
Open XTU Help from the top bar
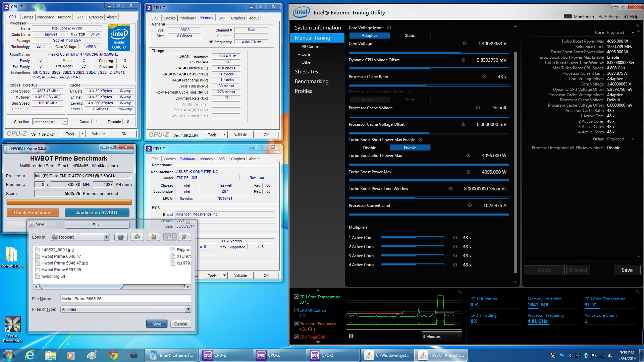631,17
